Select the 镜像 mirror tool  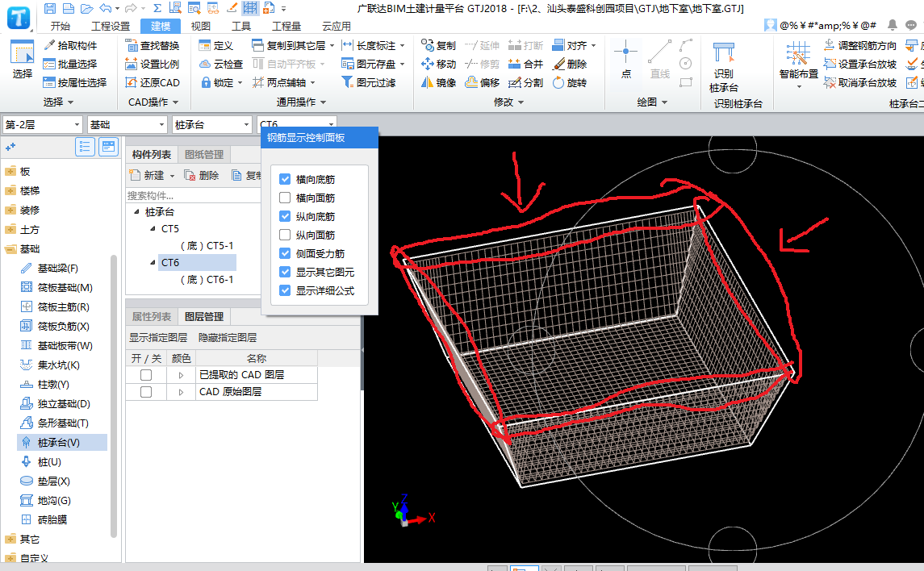pos(438,82)
